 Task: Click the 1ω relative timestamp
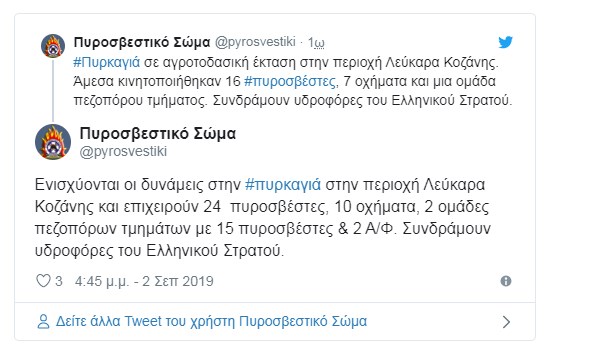pos(316,42)
